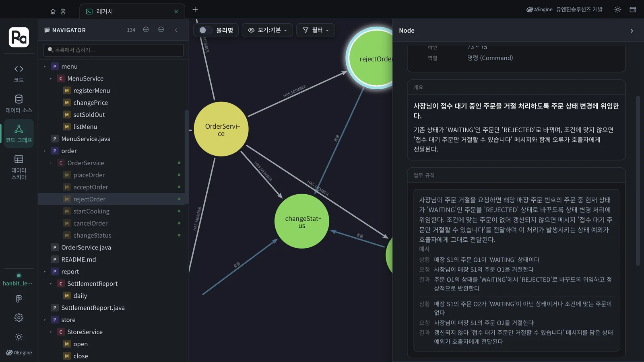
Task: Open the 데이터 소스 sidebar panel
Action: [19, 103]
